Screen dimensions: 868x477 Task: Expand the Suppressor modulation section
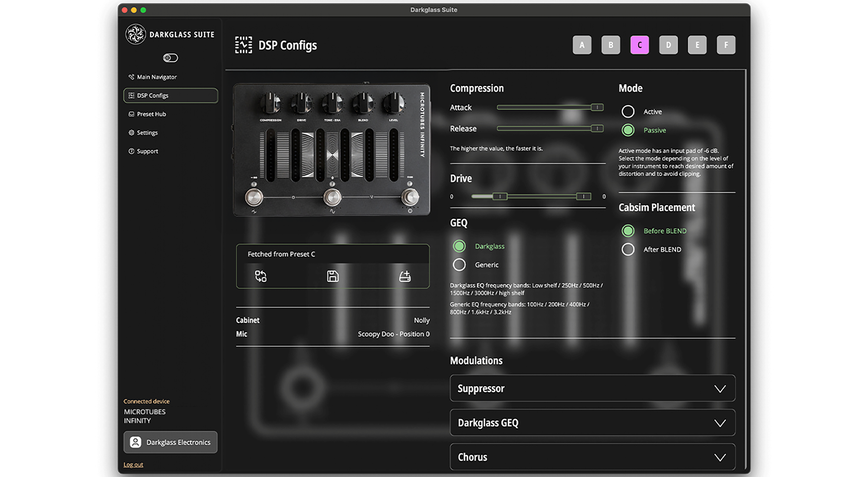pos(592,388)
